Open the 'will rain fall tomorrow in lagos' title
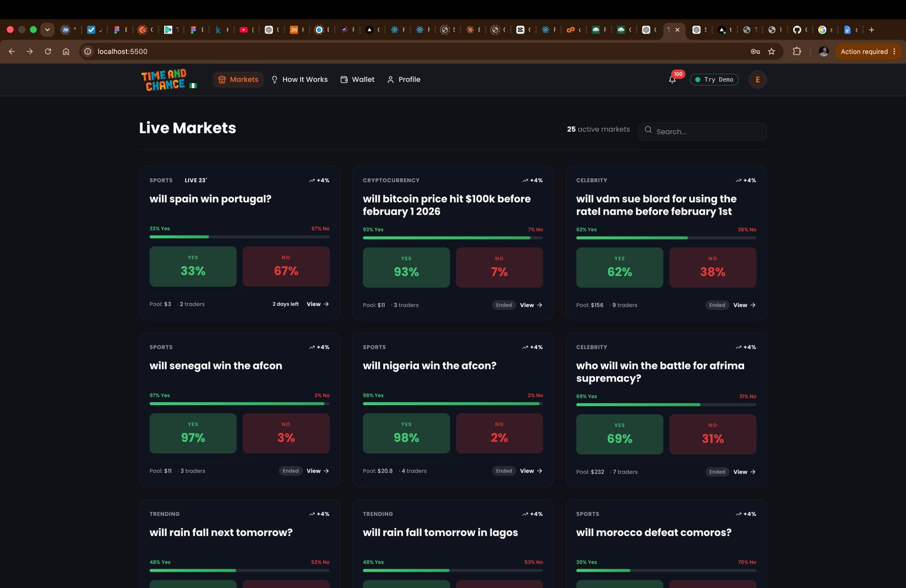The image size is (906, 588). coord(441,533)
